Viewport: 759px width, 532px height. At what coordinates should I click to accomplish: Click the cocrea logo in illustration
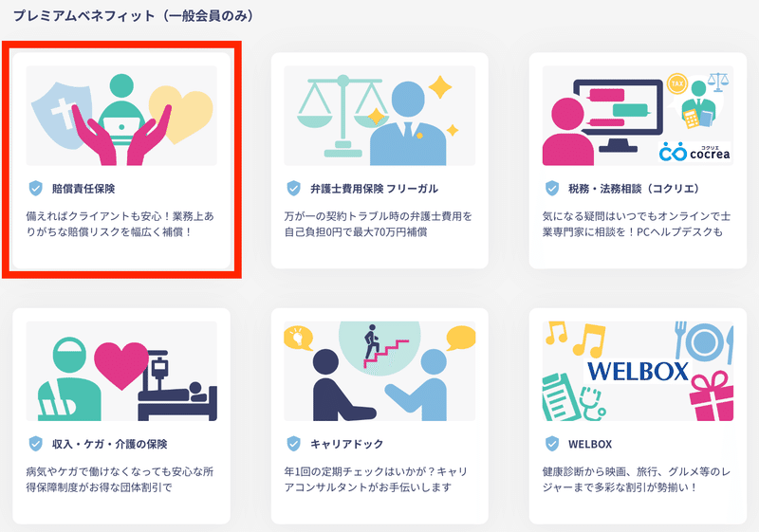point(694,153)
